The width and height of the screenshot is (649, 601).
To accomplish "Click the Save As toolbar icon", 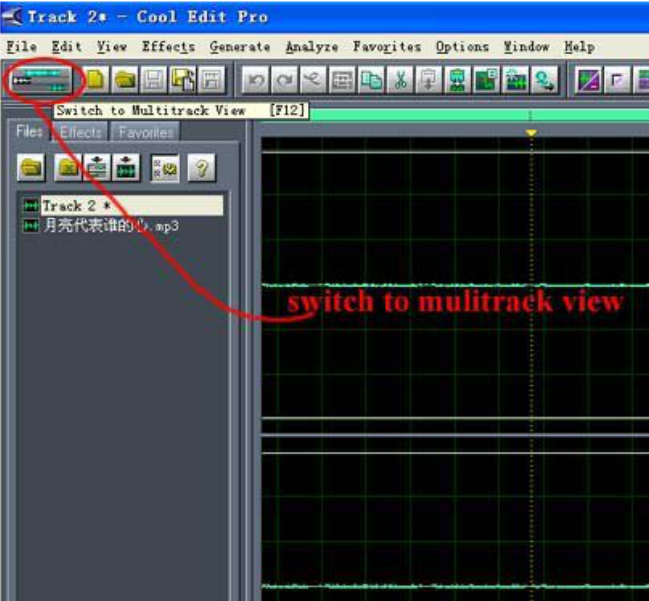I will 183,79.
